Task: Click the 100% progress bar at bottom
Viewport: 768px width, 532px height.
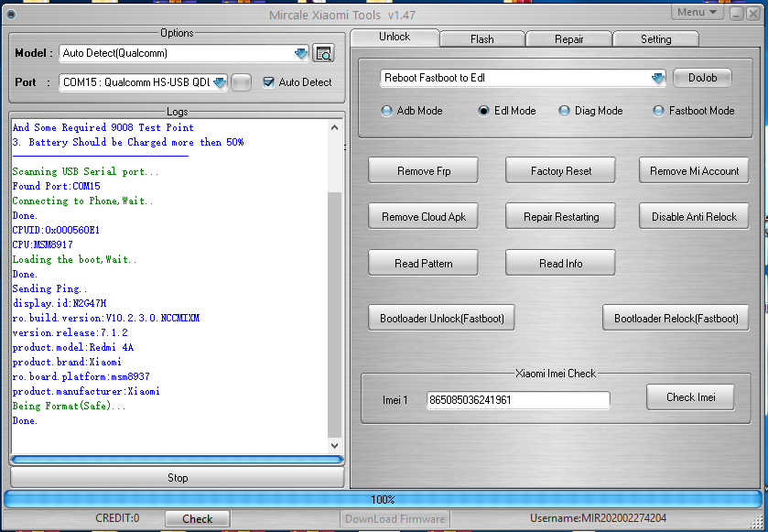Action: (383, 500)
